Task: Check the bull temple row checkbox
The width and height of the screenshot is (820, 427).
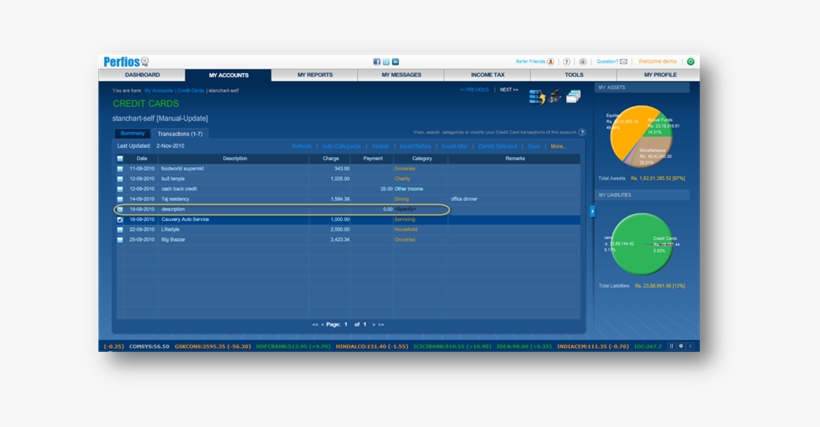Action: [x=120, y=179]
